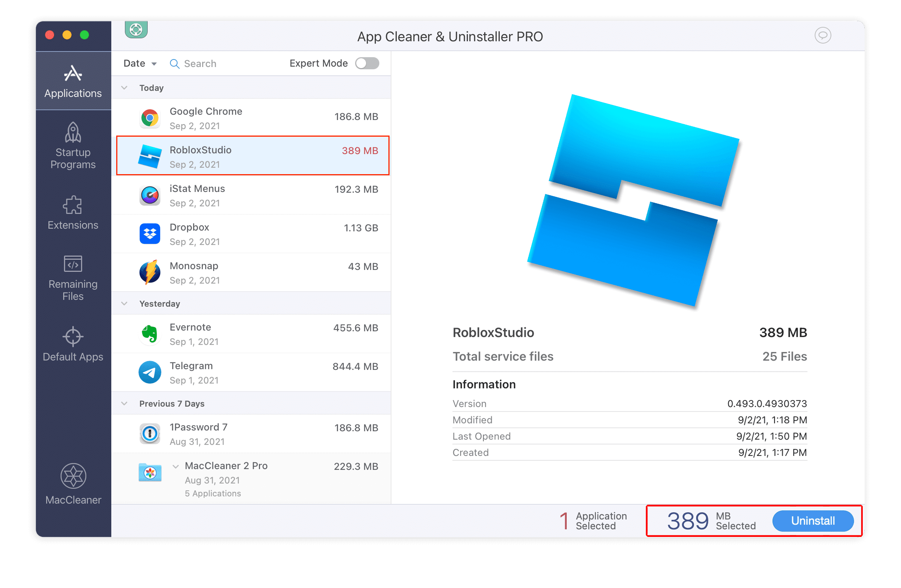Expand MacCleaner 2 Pro applications group
The image size is (901, 588).
pyautogui.click(x=176, y=466)
